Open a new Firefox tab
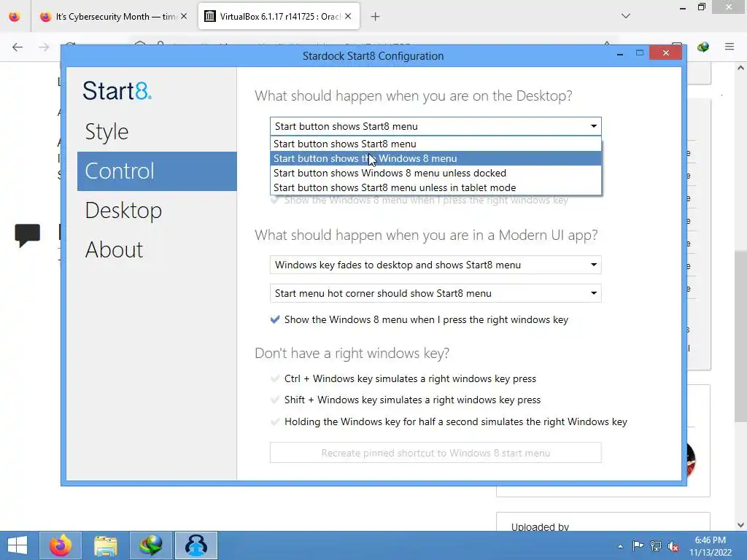 click(x=376, y=17)
